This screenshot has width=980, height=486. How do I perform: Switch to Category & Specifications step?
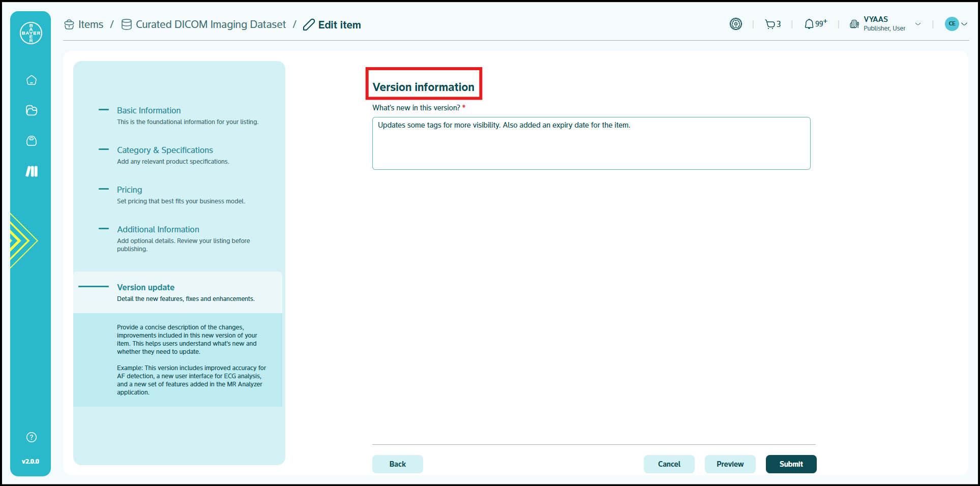pos(165,150)
